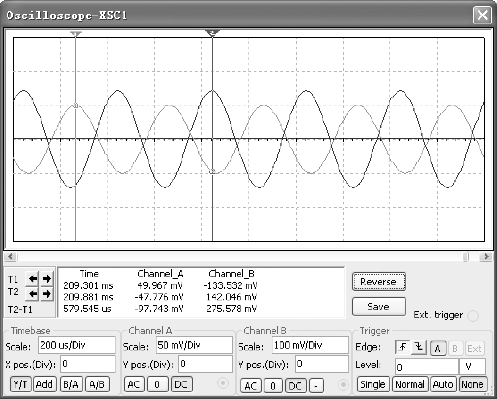Shift cursor T2 left arrow button
This screenshot has width=497, height=399.
[x=33, y=294]
